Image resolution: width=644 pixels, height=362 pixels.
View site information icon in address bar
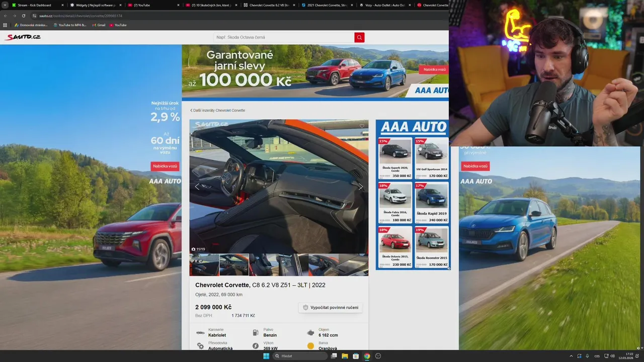click(x=34, y=16)
